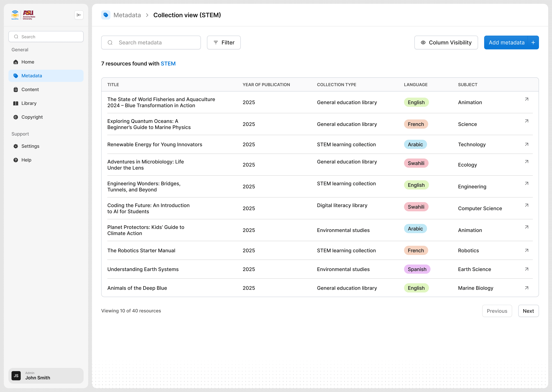The image size is (552, 392).
Task: Focus the Search metadata field
Action: pos(151,42)
